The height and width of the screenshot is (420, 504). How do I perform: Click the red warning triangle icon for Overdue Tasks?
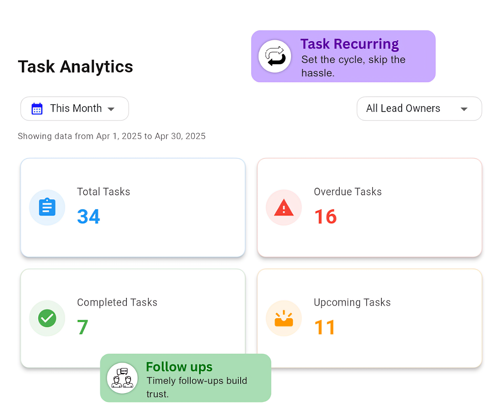click(284, 207)
